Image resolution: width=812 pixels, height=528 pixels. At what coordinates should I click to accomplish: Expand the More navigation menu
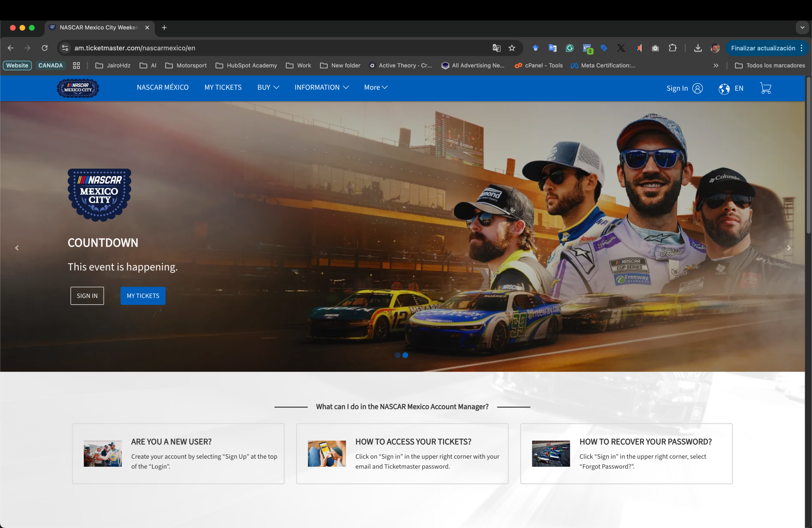(x=375, y=87)
